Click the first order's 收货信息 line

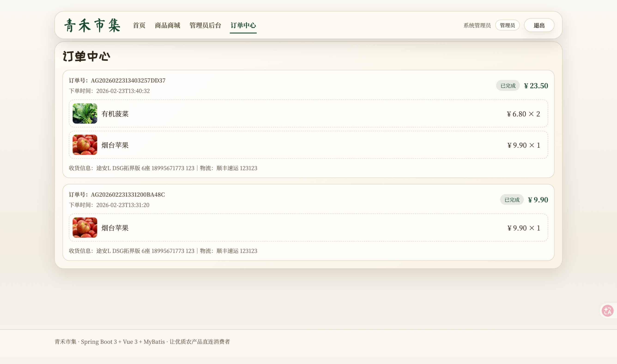(163, 168)
